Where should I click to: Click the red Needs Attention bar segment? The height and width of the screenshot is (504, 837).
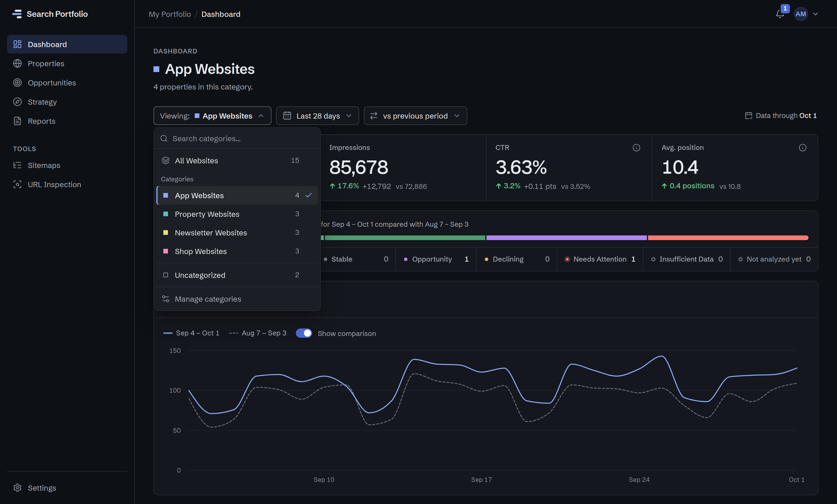(x=728, y=238)
